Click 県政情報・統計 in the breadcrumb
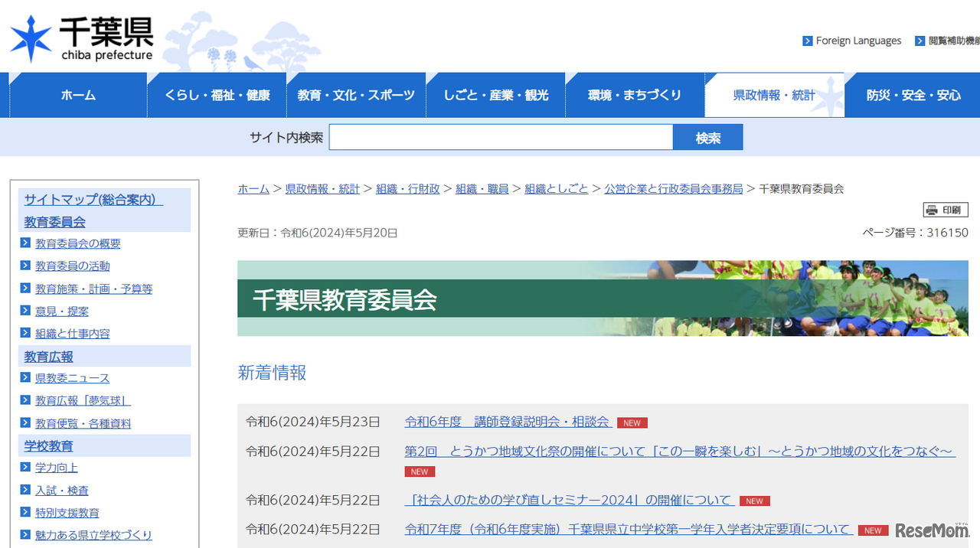 [x=322, y=188]
